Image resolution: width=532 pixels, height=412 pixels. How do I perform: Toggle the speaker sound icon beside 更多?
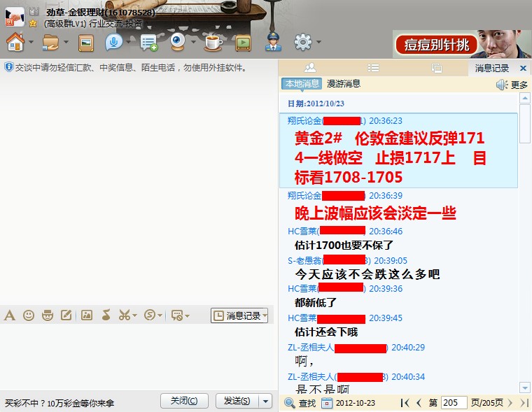(501, 85)
